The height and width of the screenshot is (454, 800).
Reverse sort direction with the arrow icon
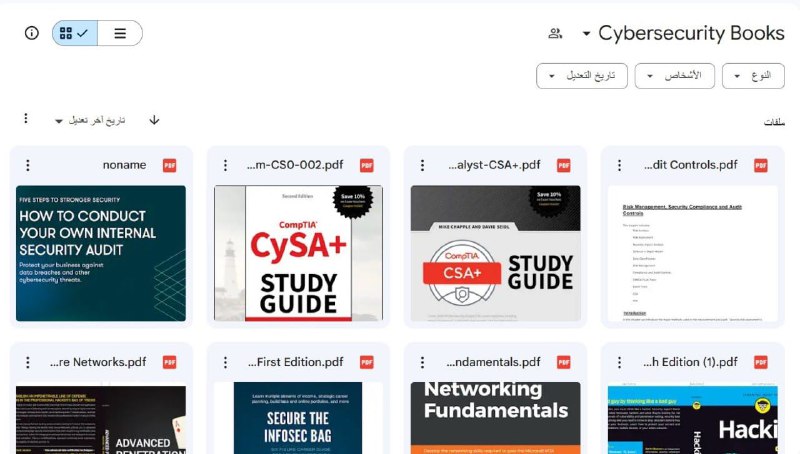pyautogui.click(x=154, y=120)
